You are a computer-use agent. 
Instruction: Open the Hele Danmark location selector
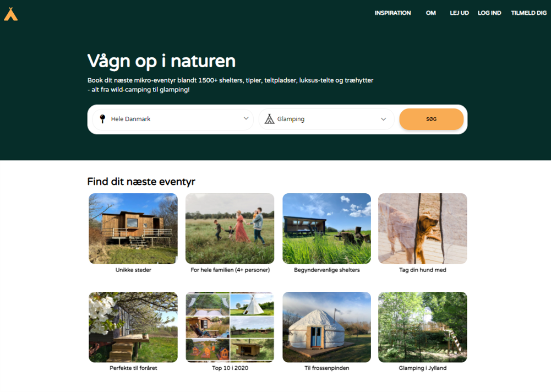pos(173,119)
